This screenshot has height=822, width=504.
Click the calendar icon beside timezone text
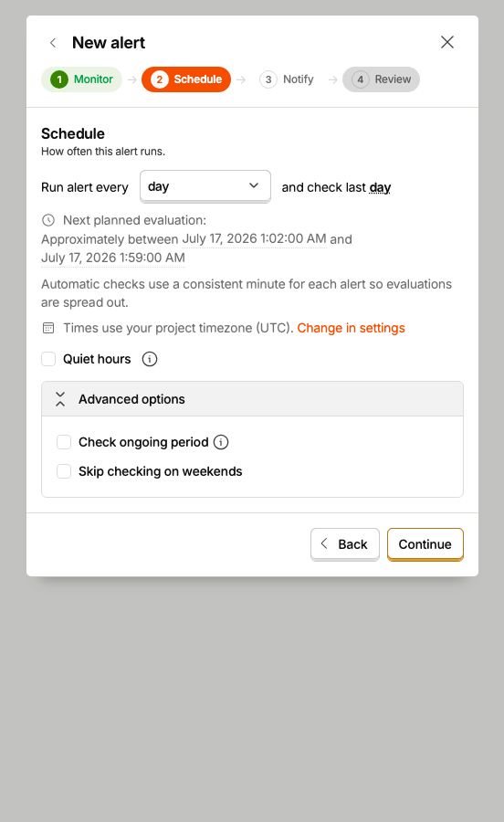pos(48,328)
